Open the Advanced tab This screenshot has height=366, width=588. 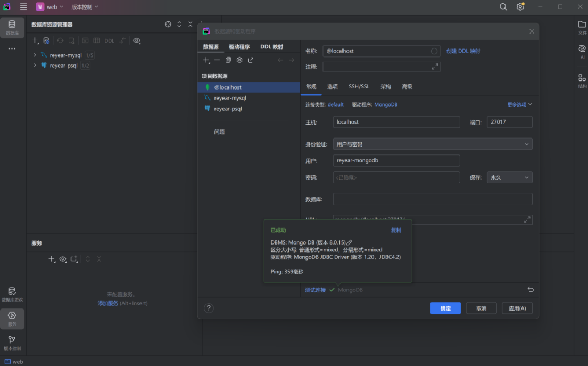click(x=407, y=87)
